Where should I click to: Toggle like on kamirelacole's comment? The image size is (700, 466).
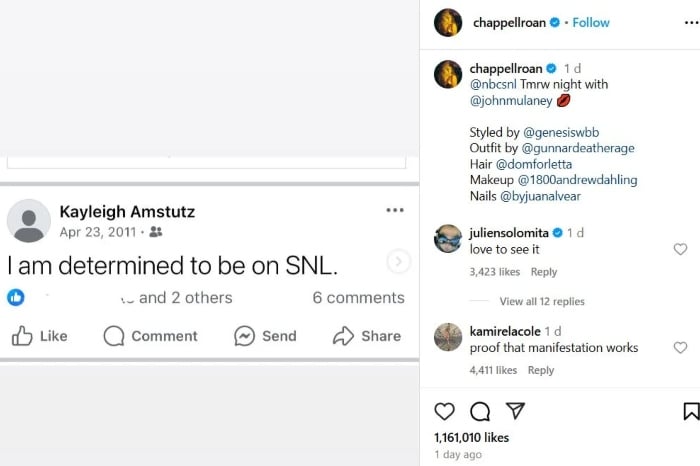pos(680,348)
